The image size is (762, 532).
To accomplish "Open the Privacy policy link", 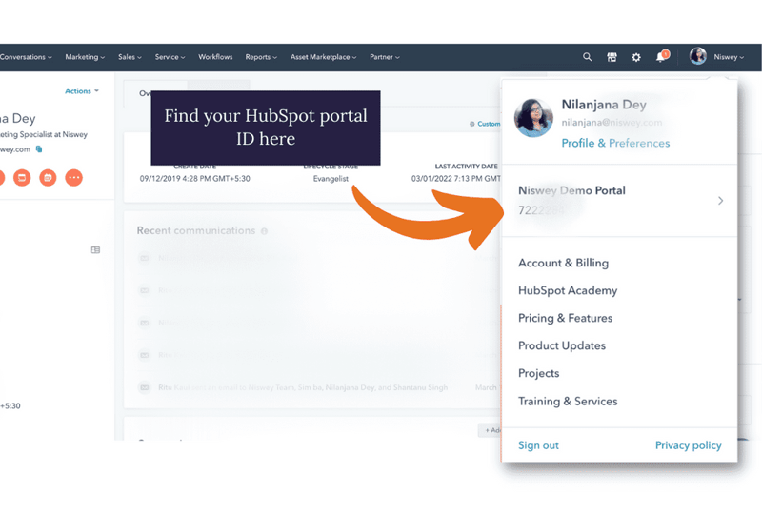I will [x=688, y=445].
